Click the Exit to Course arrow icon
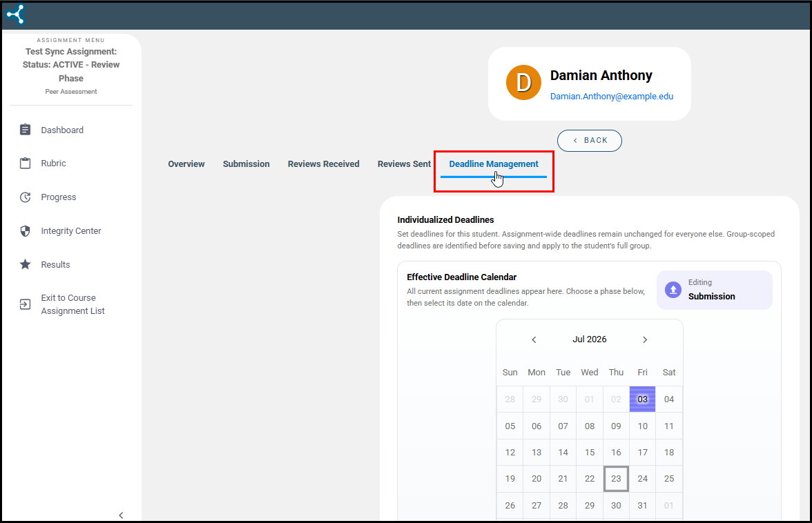Image resolution: width=812 pixels, height=523 pixels. (x=25, y=304)
